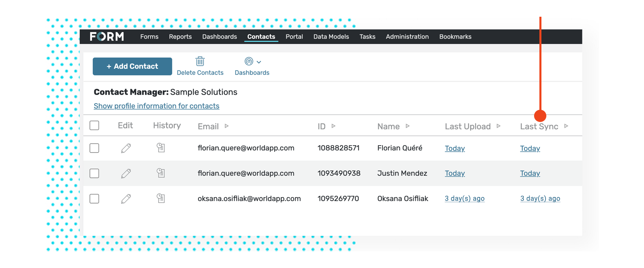Click the FORM logo
The image size is (644, 268).
(x=107, y=37)
